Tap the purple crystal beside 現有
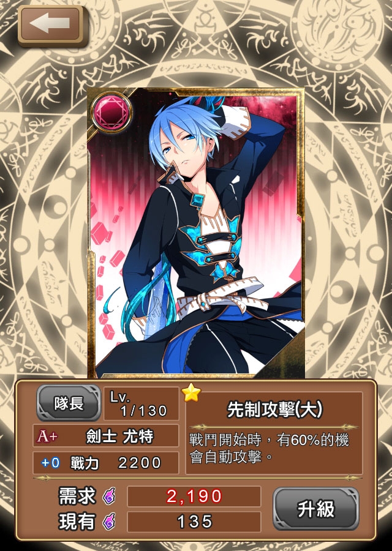Screen dimensions: 392x551 109,521
